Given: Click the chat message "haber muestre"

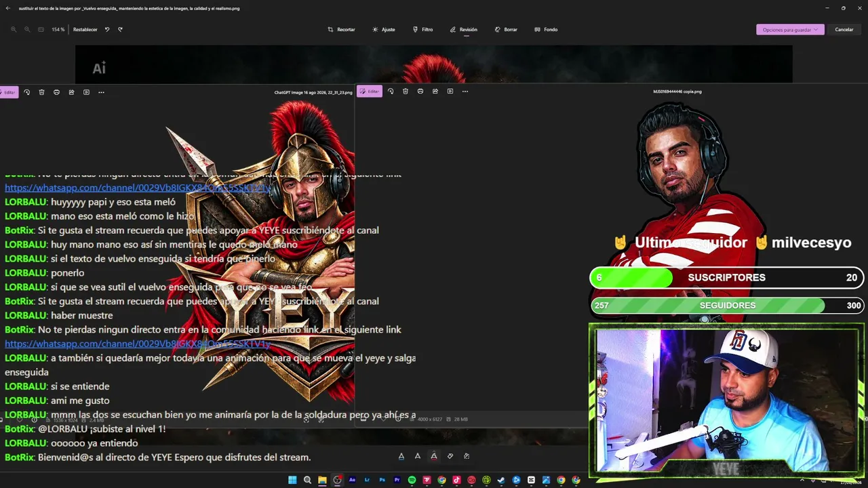Looking at the screenshot, I should point(82,315).
